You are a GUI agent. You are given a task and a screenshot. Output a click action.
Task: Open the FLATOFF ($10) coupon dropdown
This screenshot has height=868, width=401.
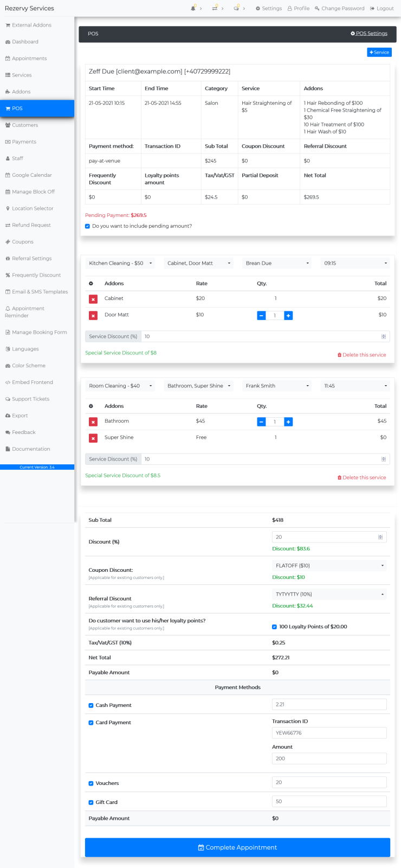point(329,565)
